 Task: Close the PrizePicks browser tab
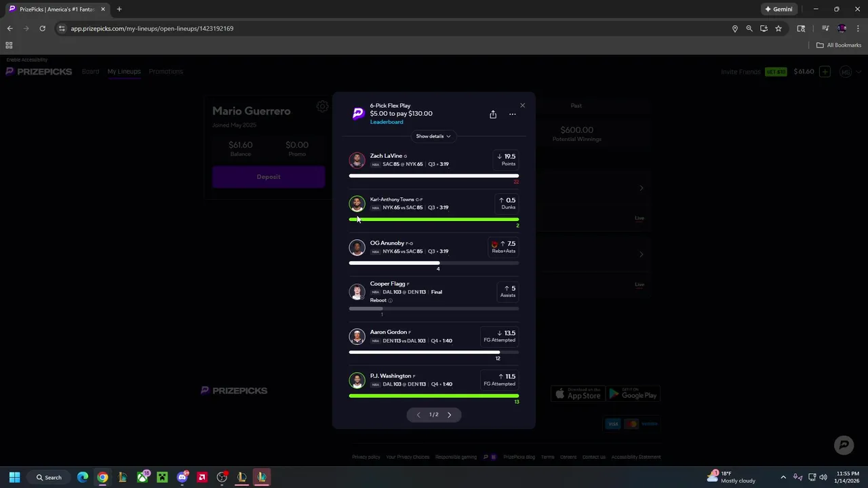pyautogui.click(x=103, y=9)
